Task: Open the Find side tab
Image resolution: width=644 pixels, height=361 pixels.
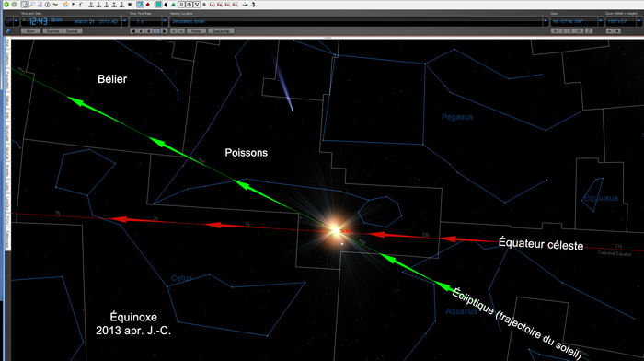Action: click(7, 43)
